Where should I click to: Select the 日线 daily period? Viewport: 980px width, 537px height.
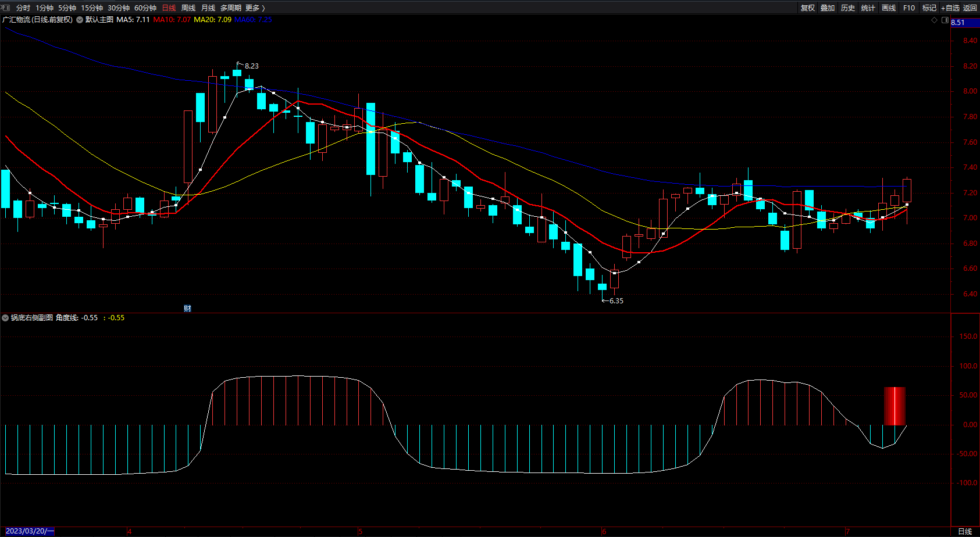tap(169, 8)
